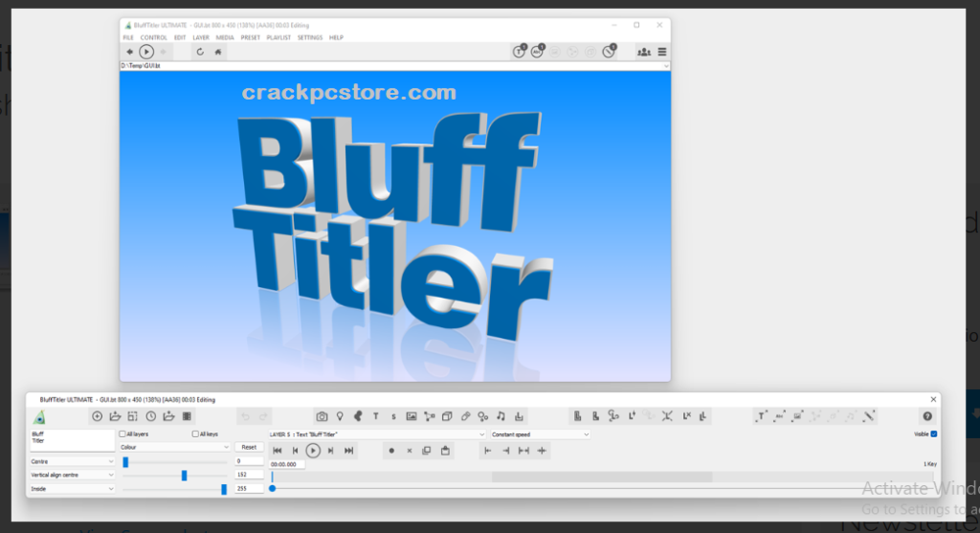Click the third colour slider at value 255
The width and height of the screenshot is (980, 533).
pos(224,489)
